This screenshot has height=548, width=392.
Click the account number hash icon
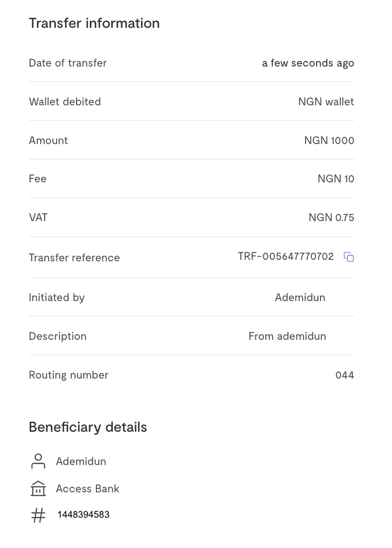coord(38,515)
